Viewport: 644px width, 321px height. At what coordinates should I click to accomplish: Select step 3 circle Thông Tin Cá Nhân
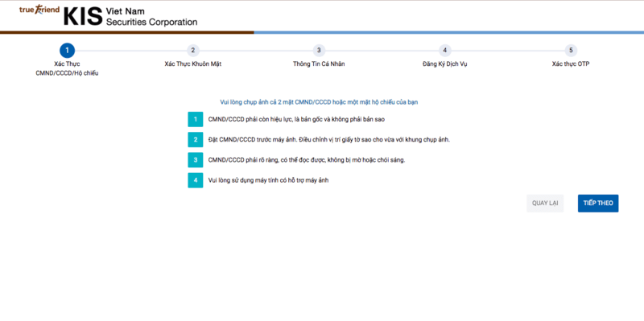tap(319, 51)
